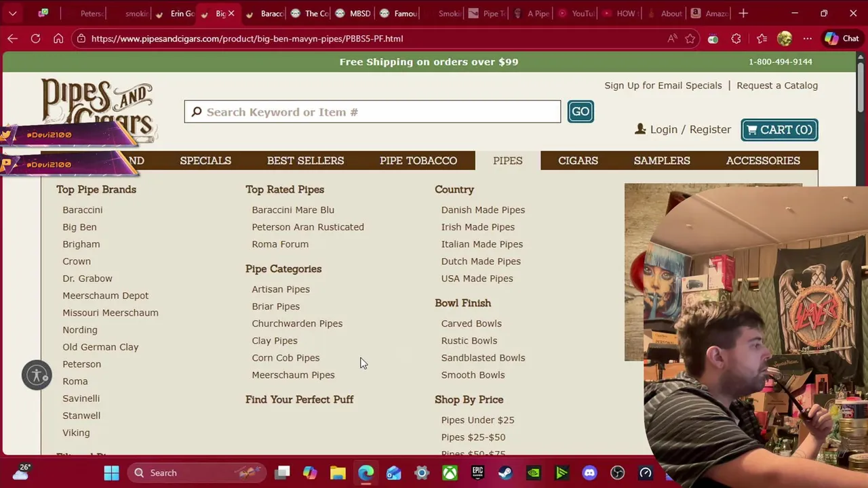
Task: Click Request a Catalog link
Action: click(777, 85)
